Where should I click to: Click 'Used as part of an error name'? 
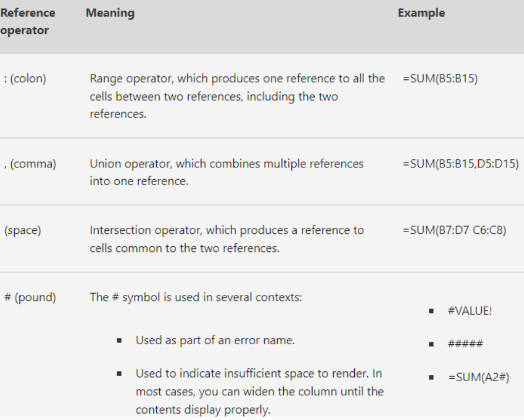point(215,341)
